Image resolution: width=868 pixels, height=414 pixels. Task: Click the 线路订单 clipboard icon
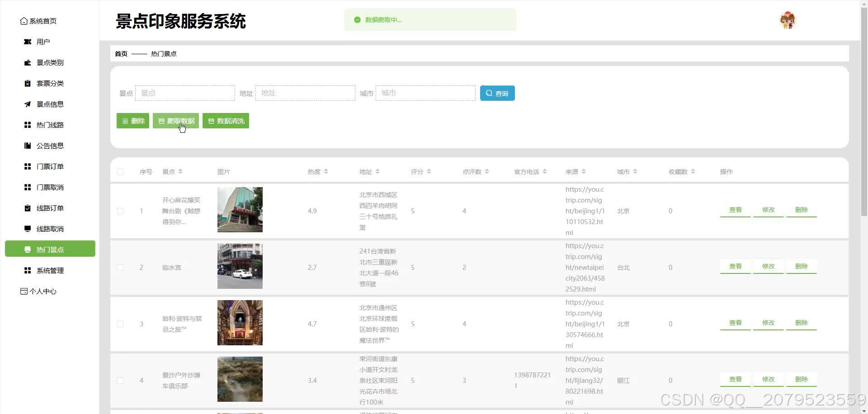point(28,208)
